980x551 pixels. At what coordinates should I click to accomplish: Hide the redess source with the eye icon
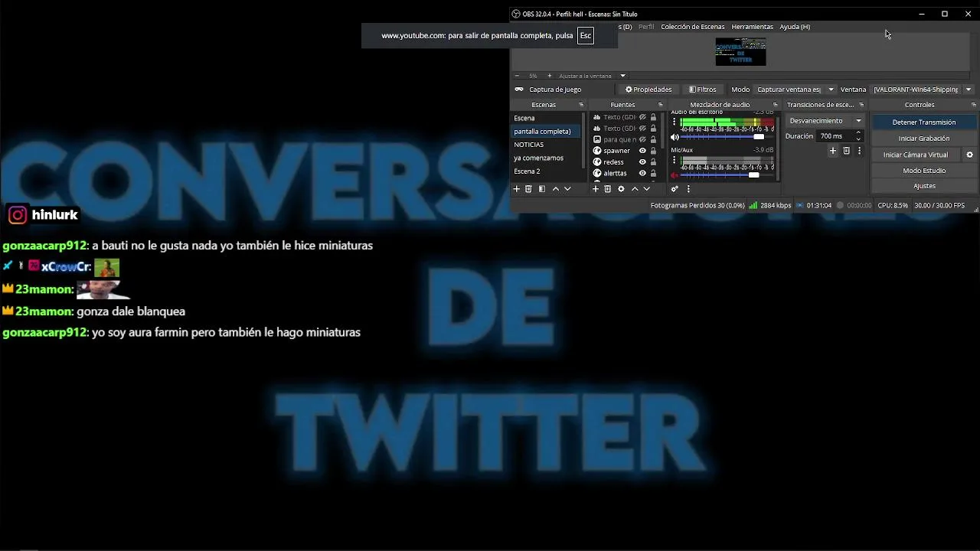[642, 162]
